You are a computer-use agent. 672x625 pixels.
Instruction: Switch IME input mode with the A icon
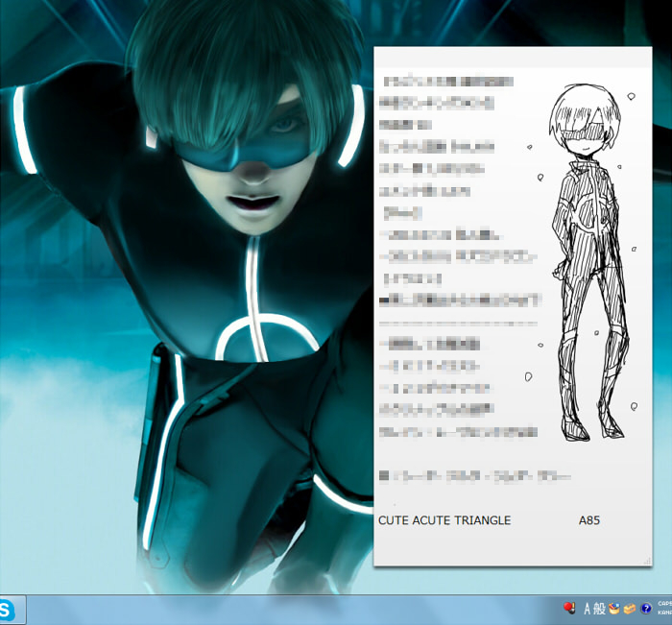coord(588,609)
